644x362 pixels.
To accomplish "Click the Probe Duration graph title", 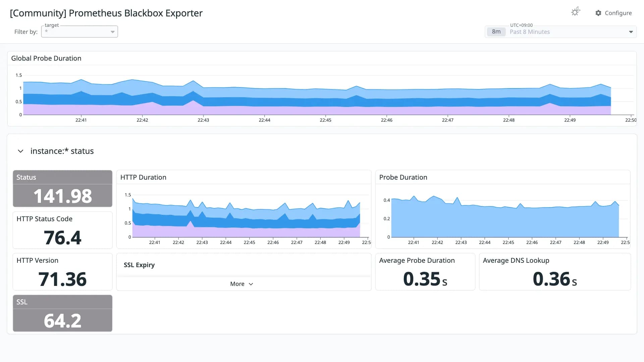I will pyautogui.click(x=403, y=177).
